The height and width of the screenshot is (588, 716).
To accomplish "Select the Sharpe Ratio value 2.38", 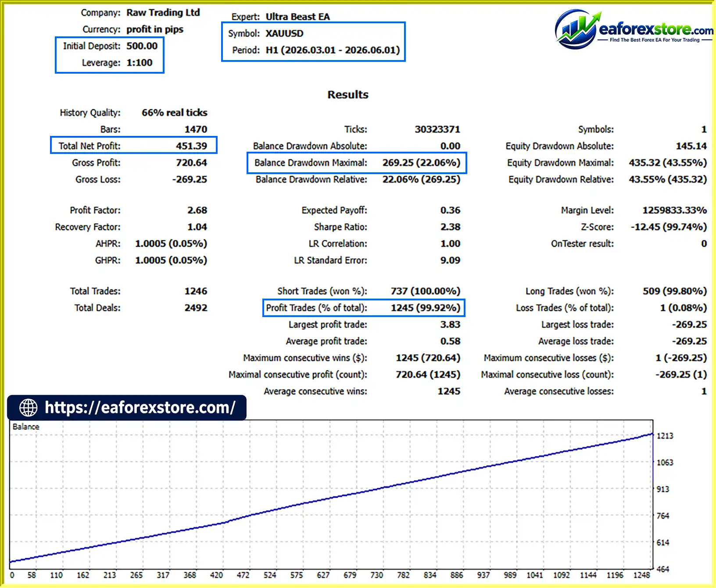I will pyautogui.click(x=451, y=227).
